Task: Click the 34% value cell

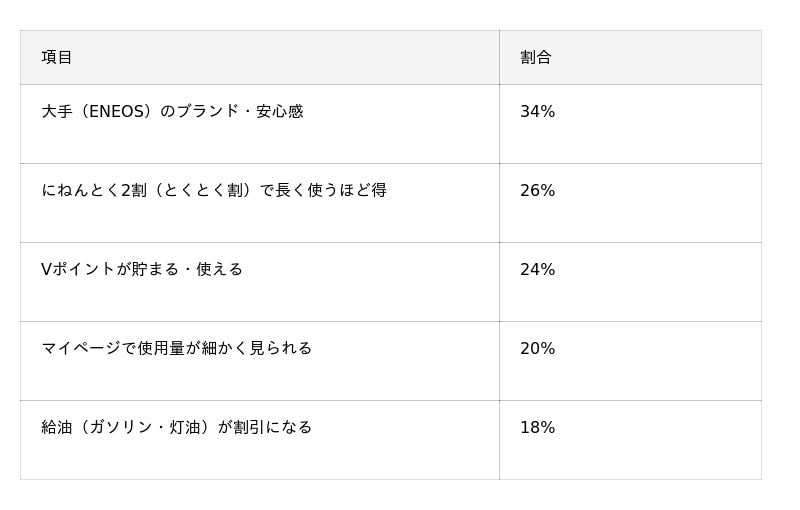Action: click(537, 112)
